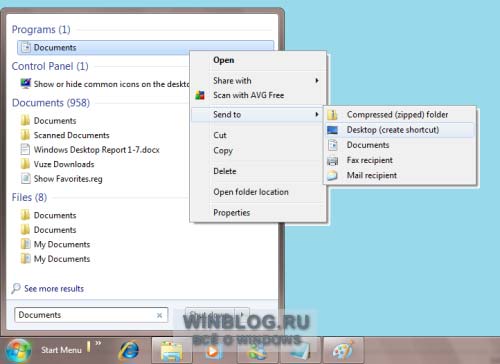This screenshot has height=364, width=500.
Task: Open Paint from the taskbar
Action: pyautogui.click(x=343, y=351)
